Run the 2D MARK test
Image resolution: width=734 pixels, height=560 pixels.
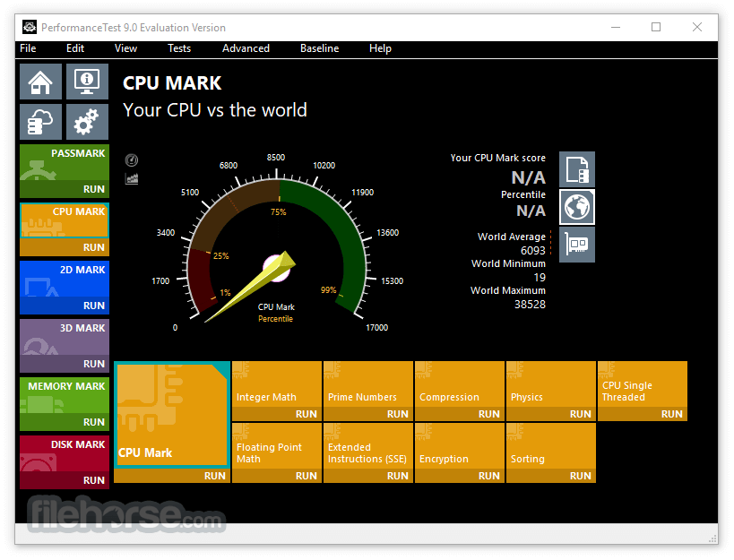(65, 306)
